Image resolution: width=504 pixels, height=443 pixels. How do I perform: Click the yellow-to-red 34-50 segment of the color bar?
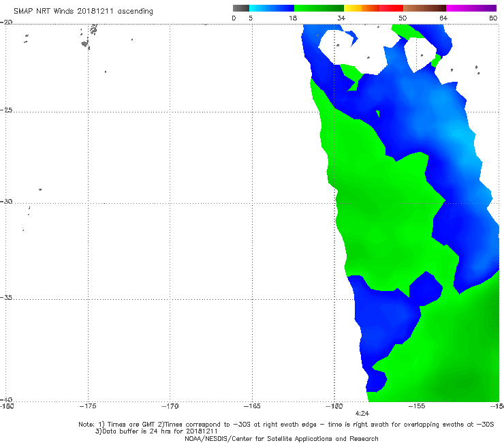click(x=373, y=8)
